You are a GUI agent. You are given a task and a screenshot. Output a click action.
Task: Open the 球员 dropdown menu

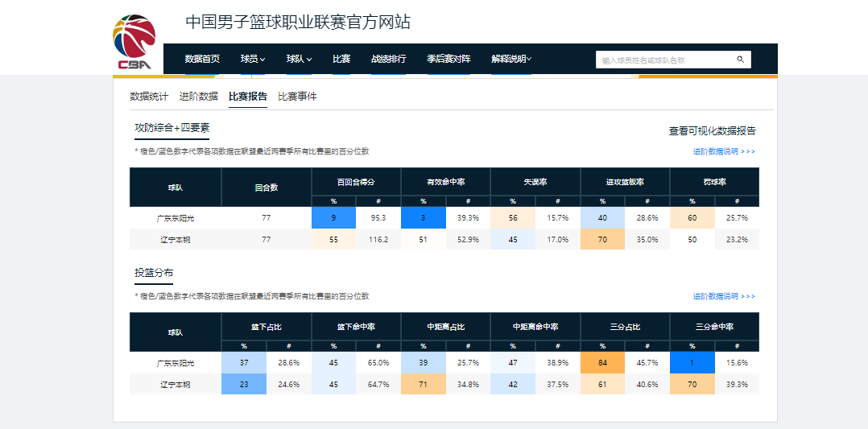[252, 59]
